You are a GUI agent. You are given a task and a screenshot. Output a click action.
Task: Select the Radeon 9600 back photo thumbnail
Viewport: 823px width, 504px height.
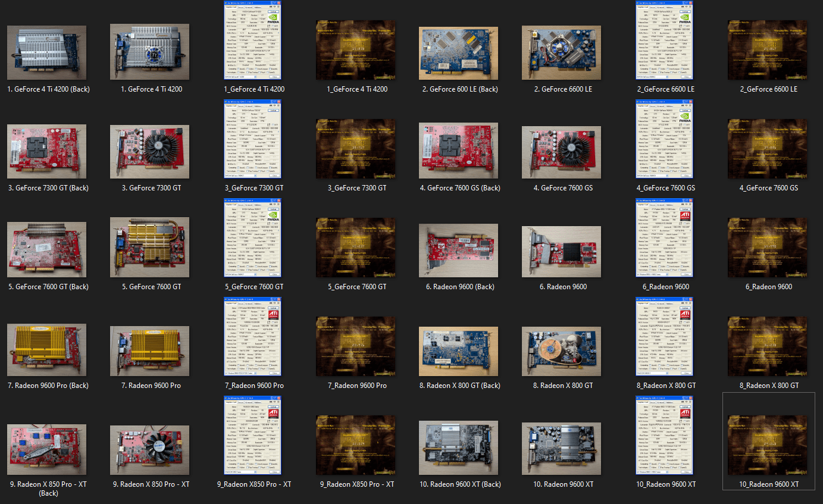[458, 251]
